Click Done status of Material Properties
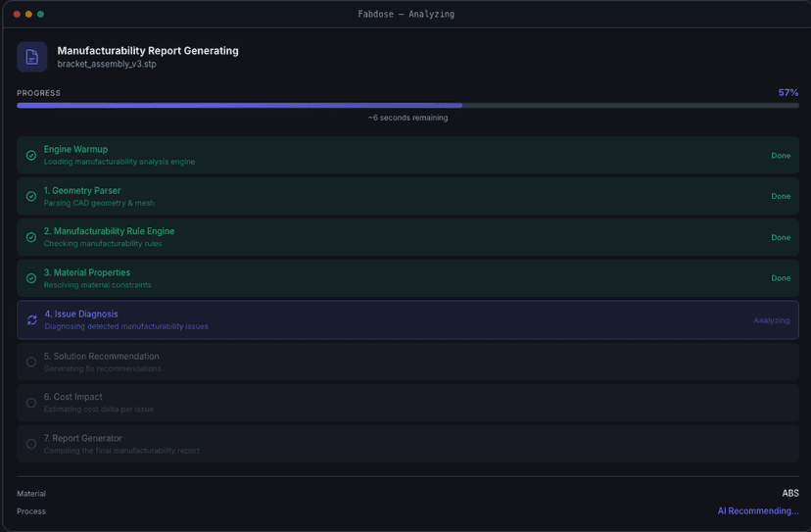The image size is (811, 532). coord(781,278)
